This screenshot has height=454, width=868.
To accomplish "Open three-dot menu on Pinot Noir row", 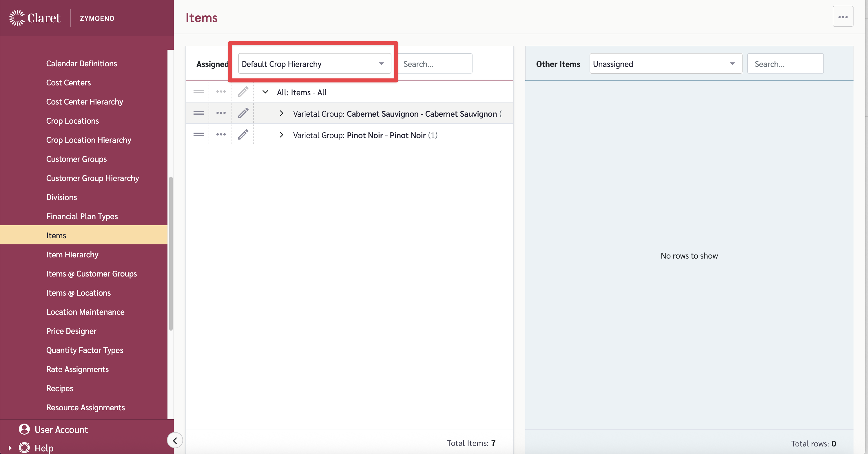I will click(221, 135).
